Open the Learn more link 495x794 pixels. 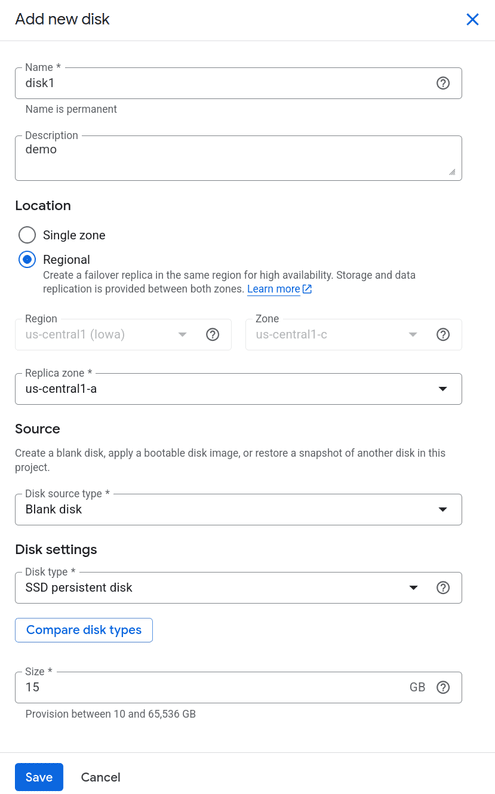point(273,289)
